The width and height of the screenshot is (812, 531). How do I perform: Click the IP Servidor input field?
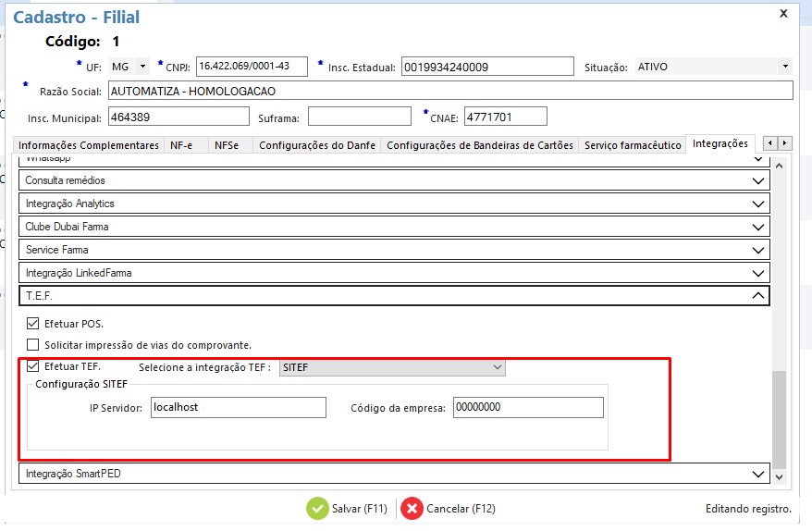tap(238, 407)
